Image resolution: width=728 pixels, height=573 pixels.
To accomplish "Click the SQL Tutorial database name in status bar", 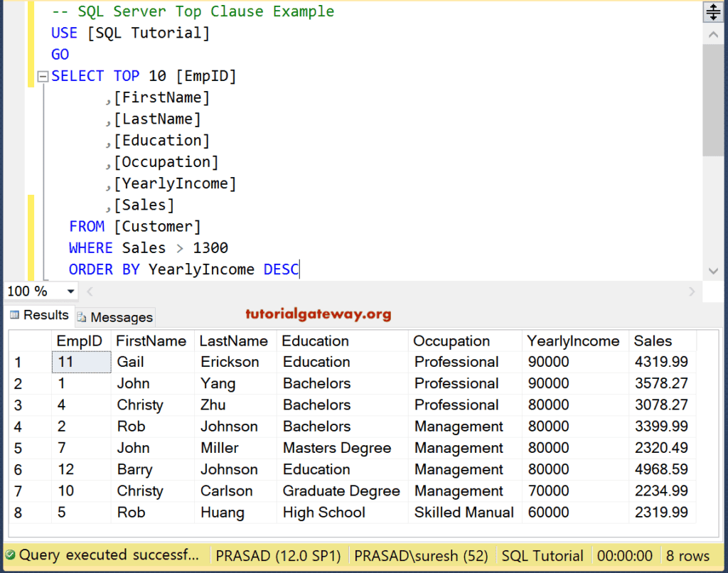I will [542, 555].
